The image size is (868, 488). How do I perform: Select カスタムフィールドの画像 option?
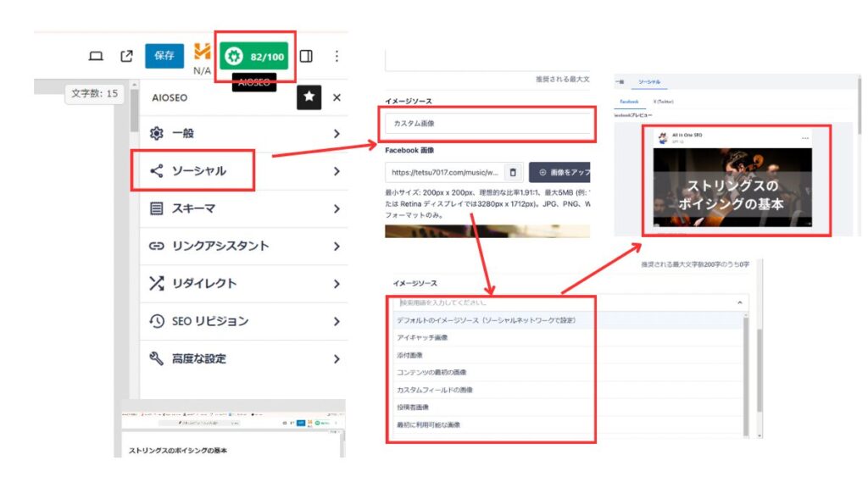click(x=568, y=390)
